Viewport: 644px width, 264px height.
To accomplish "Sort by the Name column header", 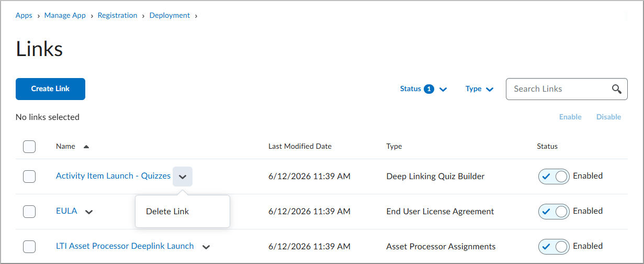I will point(65,146).
